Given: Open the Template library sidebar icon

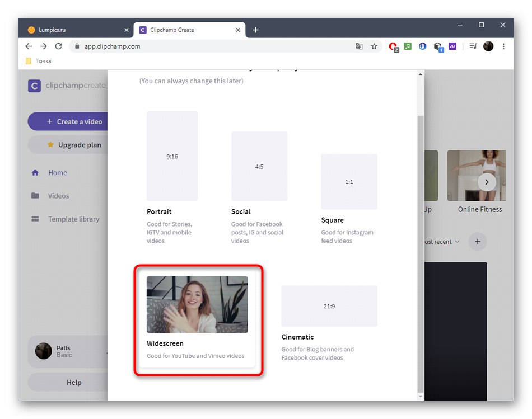Looking at the screenshot, I should [x=35, y=219].
